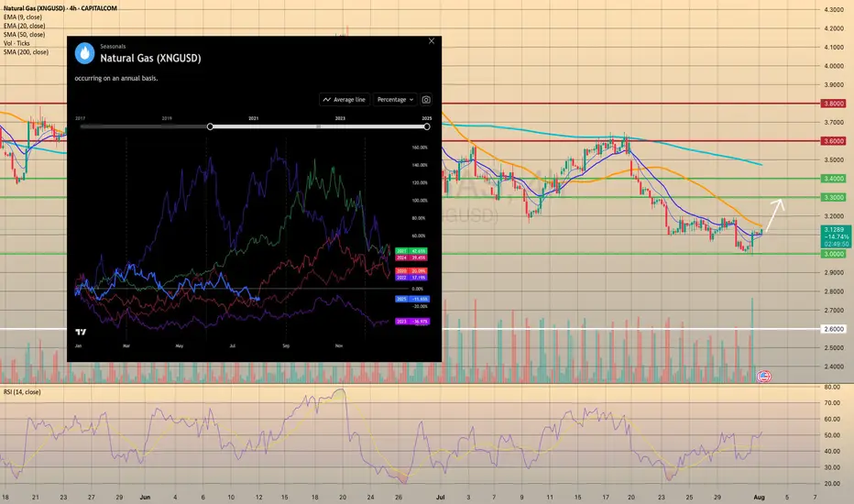This screenshot has width=854, height=504.
Task: Click the TradingView logo in Seasonals chart
Action: (81, 332)
